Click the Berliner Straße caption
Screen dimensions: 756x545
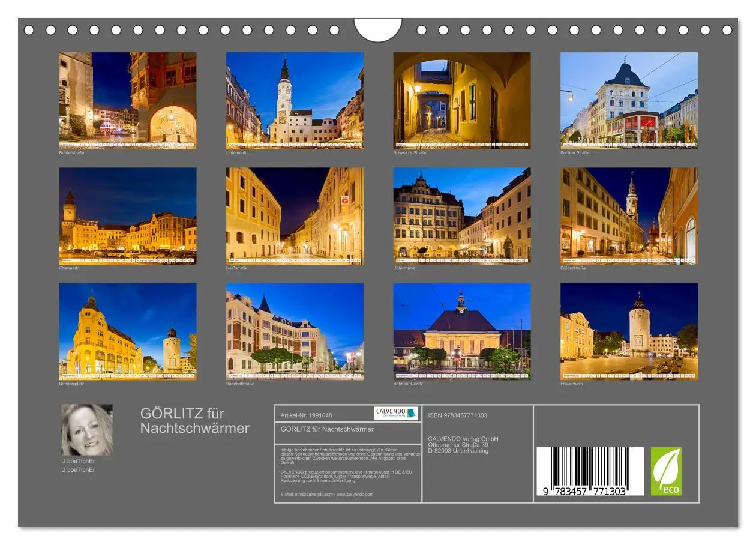click(x=574, y=153)
